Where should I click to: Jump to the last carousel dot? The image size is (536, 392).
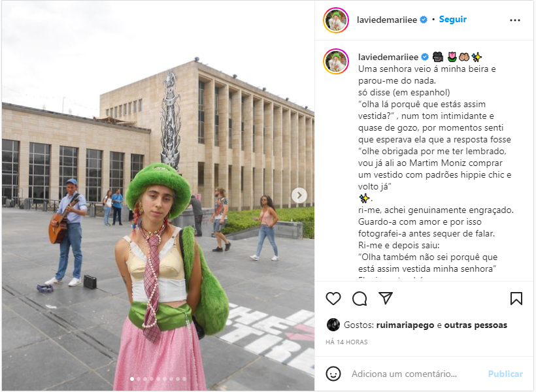(184, 379)
